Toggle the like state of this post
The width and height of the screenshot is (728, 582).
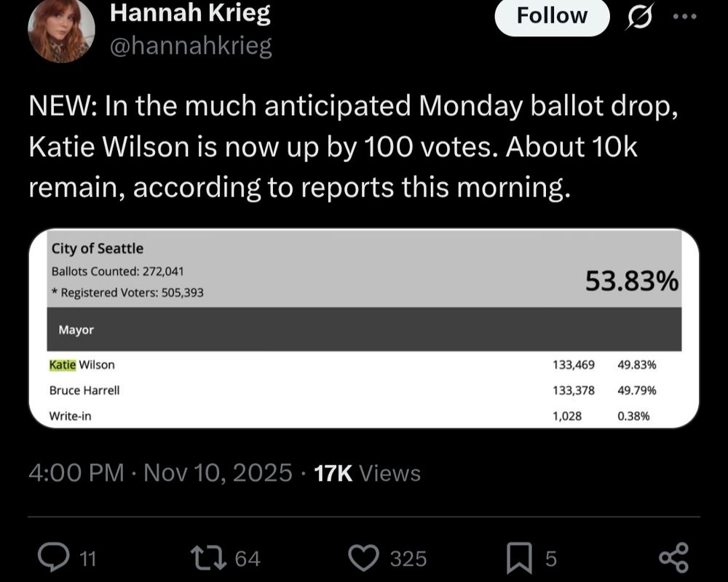click(x=365, y=557)
